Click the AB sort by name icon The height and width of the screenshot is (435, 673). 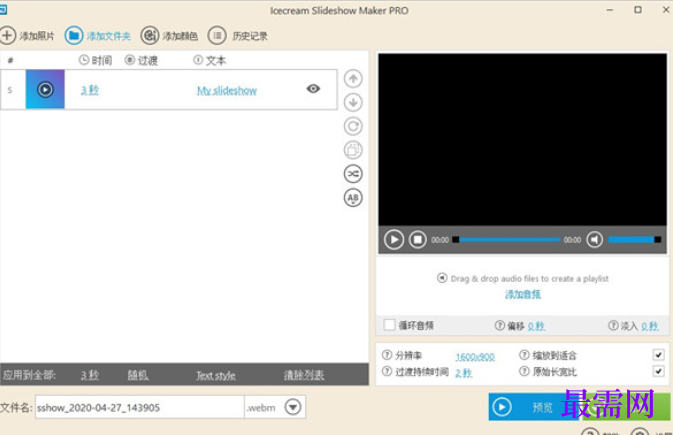click(x=353, y=198)
